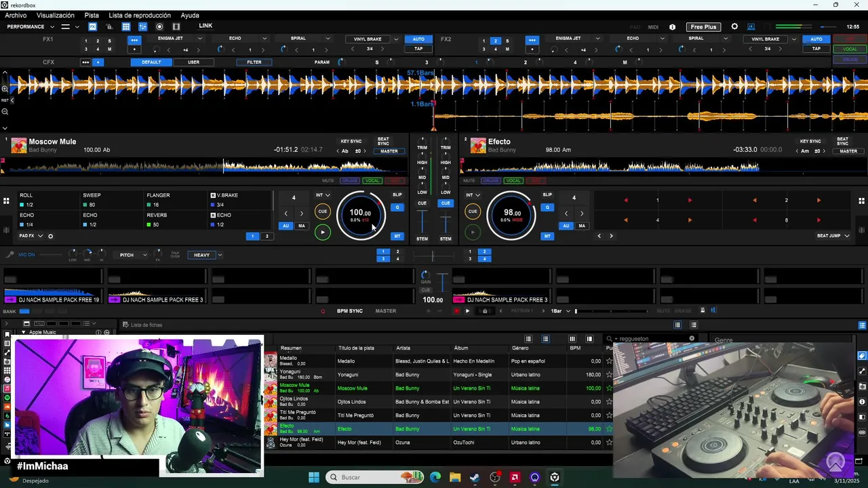Open Microsoft Edge from taskbar
This screenshot has height=488, width=868.
[435, 477]
